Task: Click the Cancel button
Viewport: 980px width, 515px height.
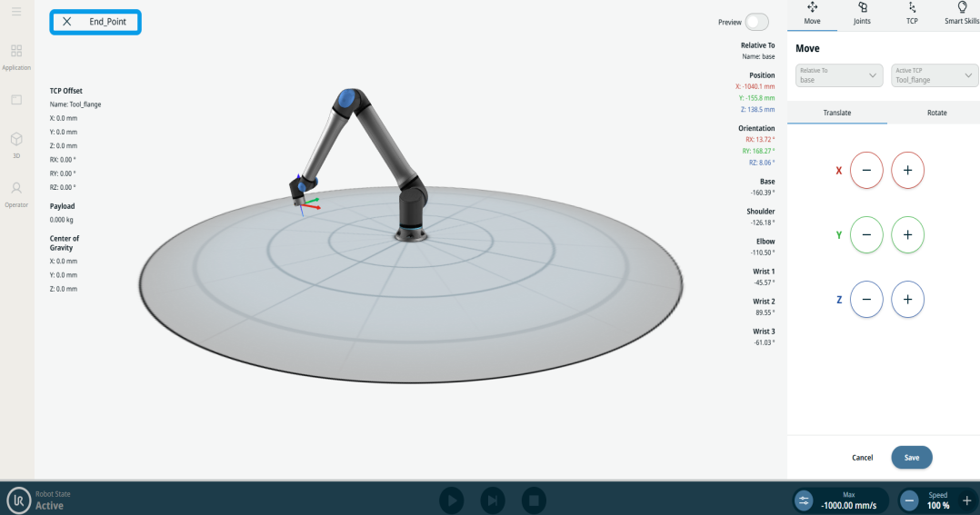Action: [862, 458]
